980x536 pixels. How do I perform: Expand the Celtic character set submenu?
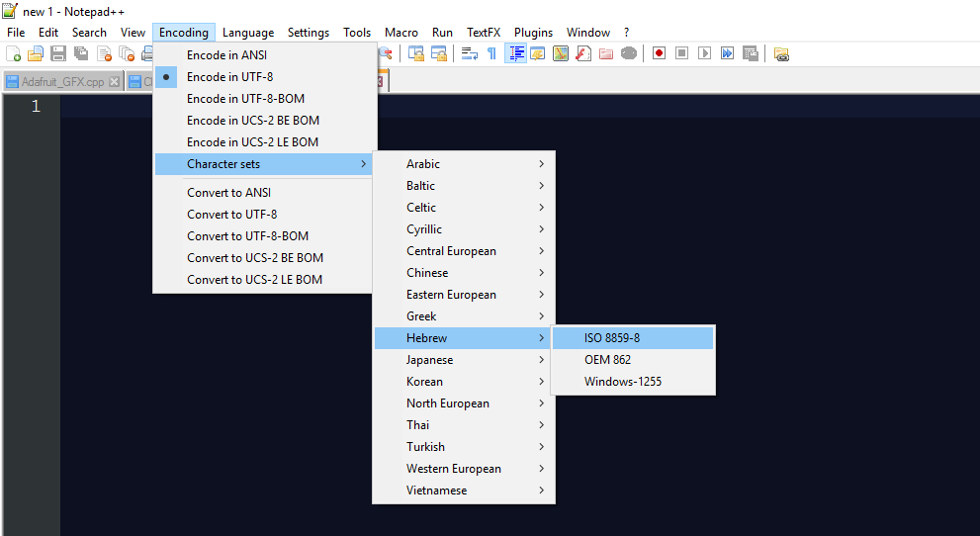point(464,208)
